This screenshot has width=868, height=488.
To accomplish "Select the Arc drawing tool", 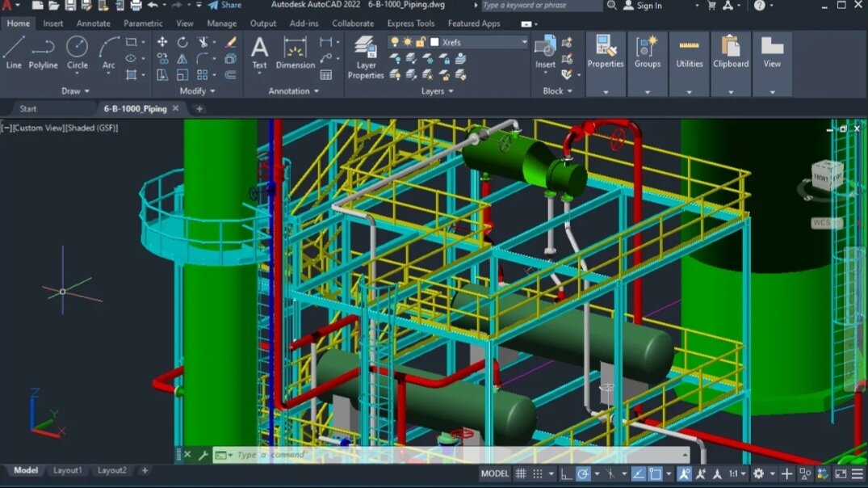I will [x=108, y=53].
